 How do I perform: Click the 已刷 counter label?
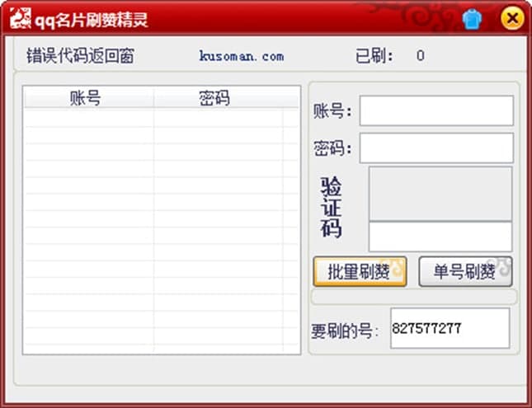coord(374,56)
